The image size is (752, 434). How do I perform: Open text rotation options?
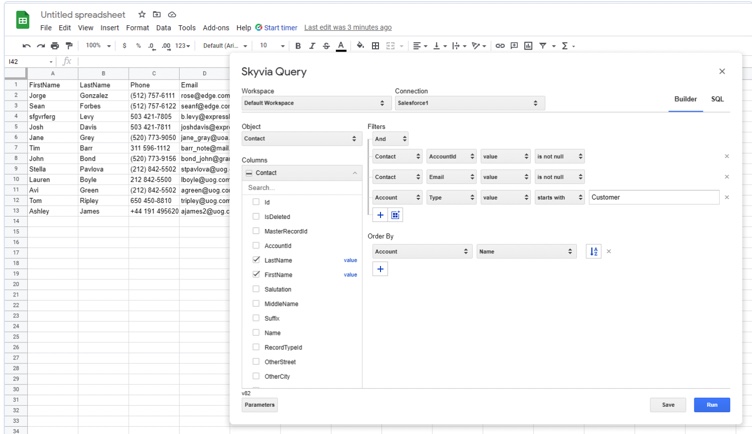478,46
